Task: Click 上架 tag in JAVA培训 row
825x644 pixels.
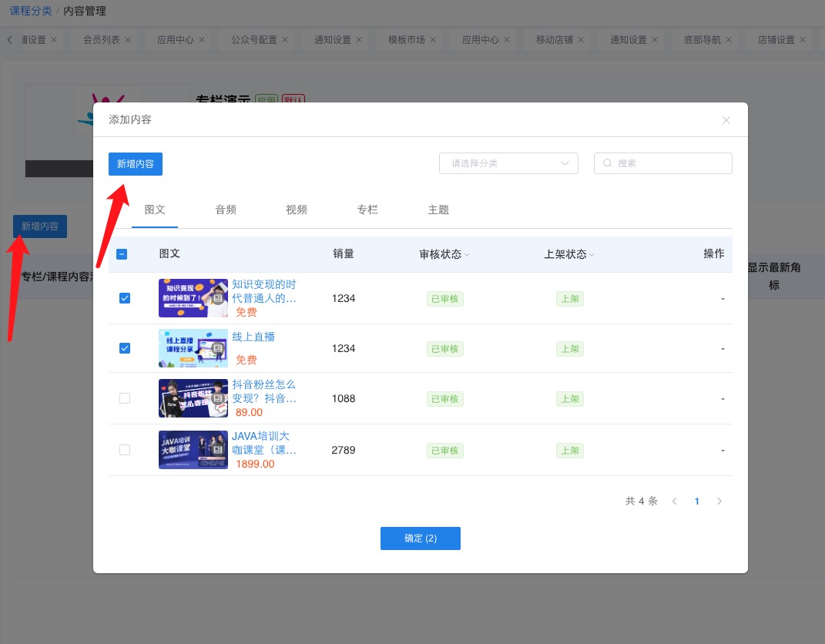Action: (x=570, y=451)
